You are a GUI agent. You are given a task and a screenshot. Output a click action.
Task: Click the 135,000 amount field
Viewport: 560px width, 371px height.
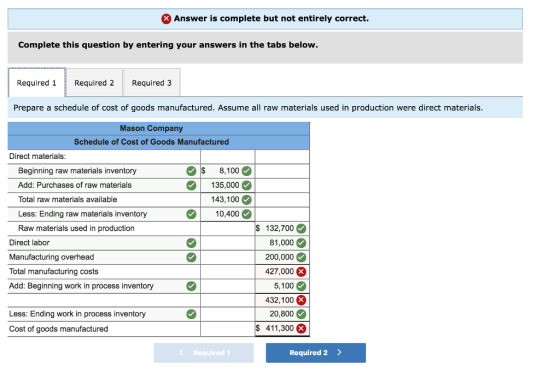(228, 185)
